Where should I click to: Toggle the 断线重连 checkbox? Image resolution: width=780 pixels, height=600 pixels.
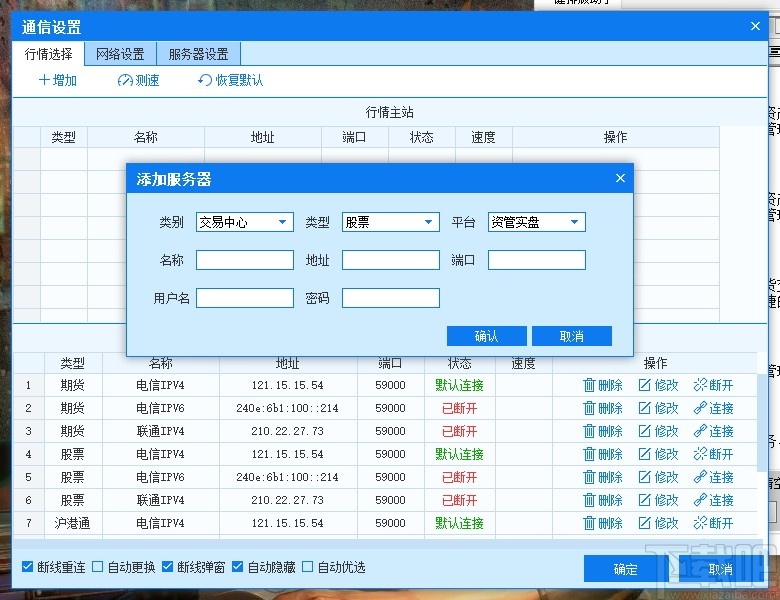pos(27,567)
